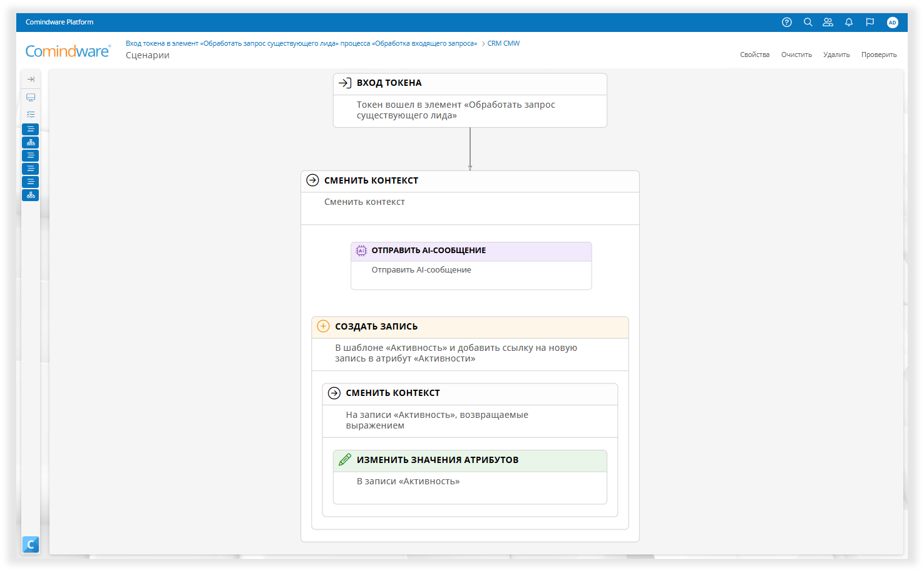
Task: Click the search magnifier icon
Action: click(x=808, y=22)
